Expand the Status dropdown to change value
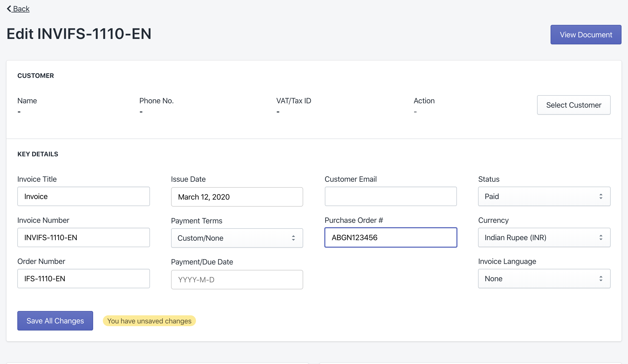Image resolution: width=628 pixels, height=364 pixels. point(544,196)
